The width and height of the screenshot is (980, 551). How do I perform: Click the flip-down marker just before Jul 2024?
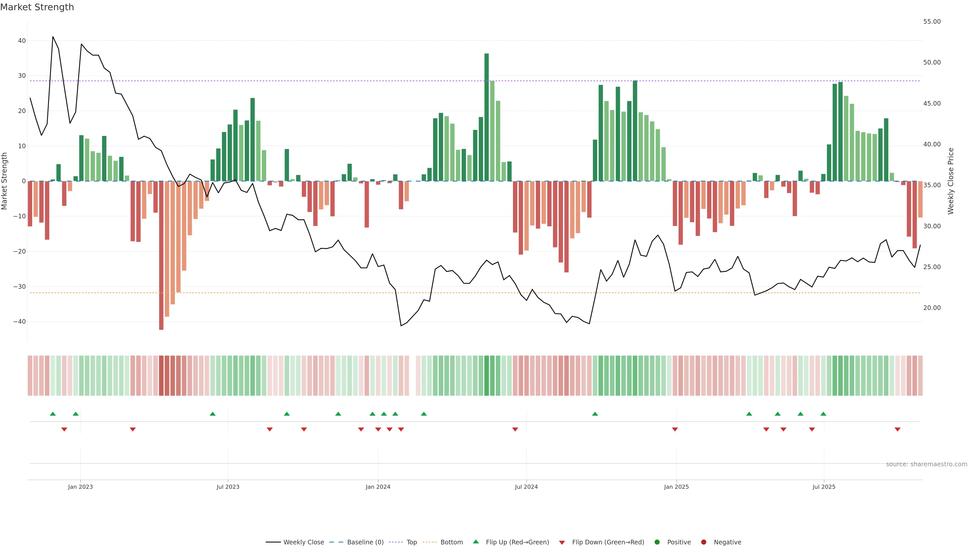(x=515, y=429)
